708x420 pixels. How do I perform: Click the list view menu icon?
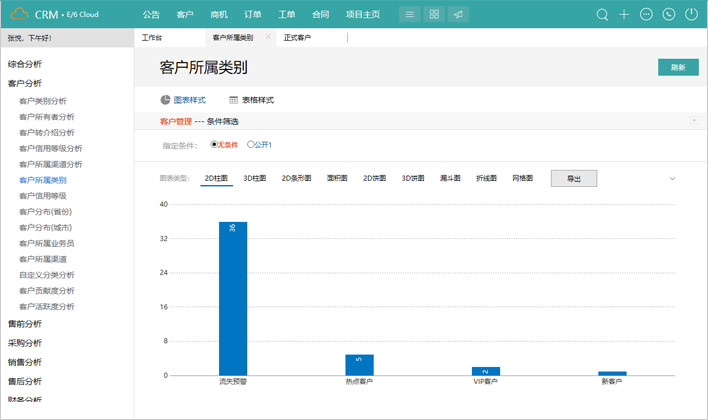(409, 15)
